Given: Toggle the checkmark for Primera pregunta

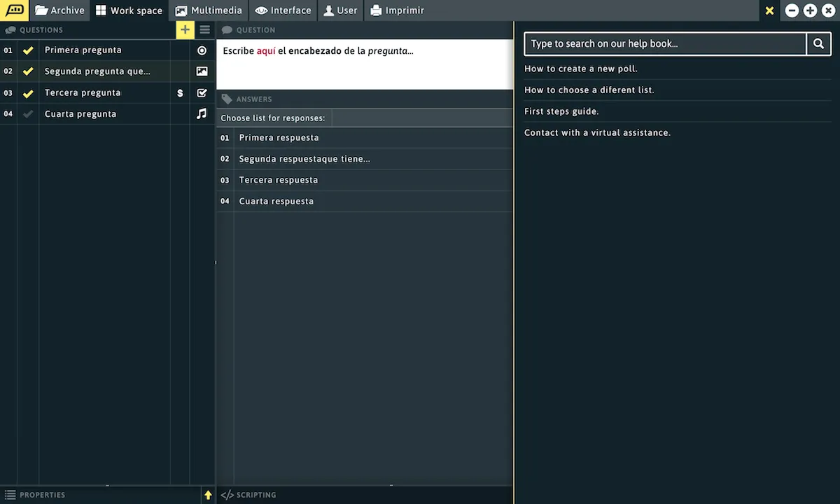Looking at the screenshot, I should click(28, 50).
